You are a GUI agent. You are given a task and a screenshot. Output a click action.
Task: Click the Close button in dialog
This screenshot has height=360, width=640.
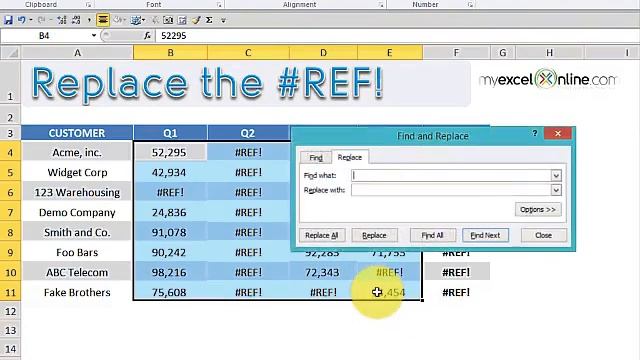point(544,235)
